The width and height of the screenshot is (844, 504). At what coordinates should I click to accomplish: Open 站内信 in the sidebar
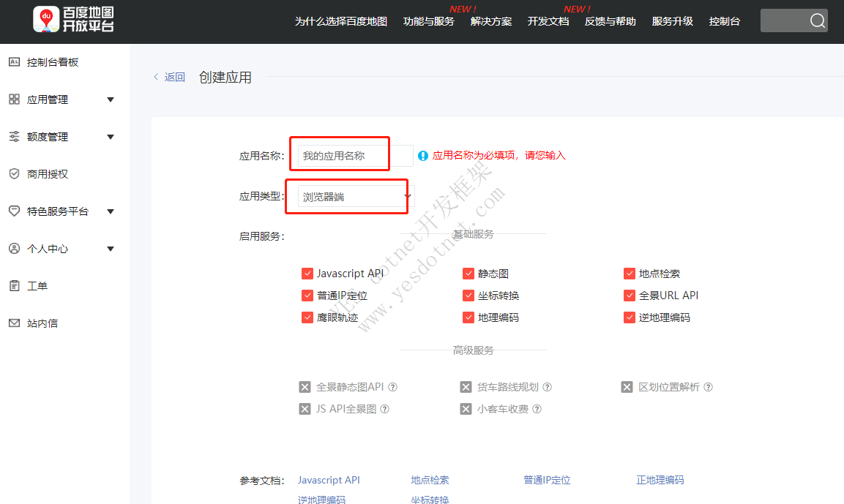[x=42, y=323]
